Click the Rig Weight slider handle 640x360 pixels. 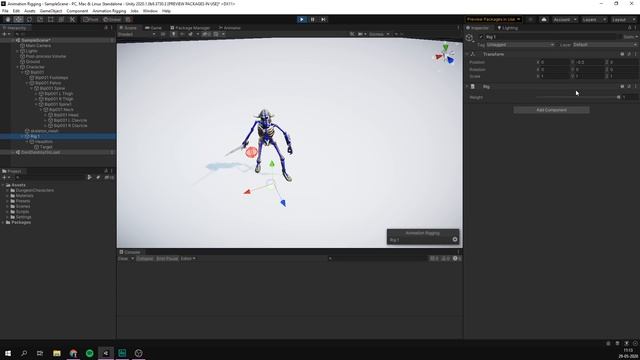(618, 97)
